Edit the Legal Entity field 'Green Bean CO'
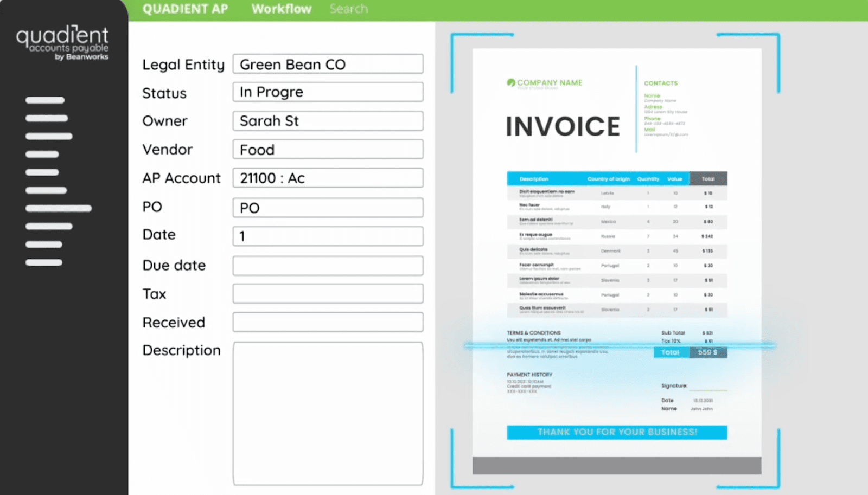The height and width of the screenshot is (495, 868). (328, 64)
